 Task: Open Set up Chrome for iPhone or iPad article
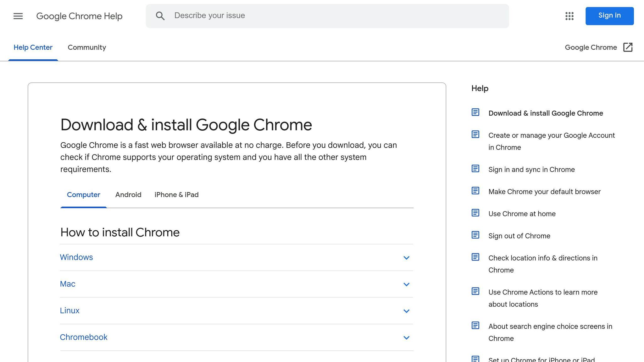point(541,359)
